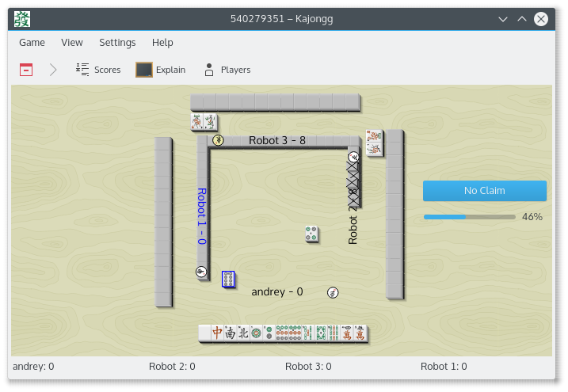568x392 pixels.
Task: Select the North wind tile in hand
Action: pos(243,333)
